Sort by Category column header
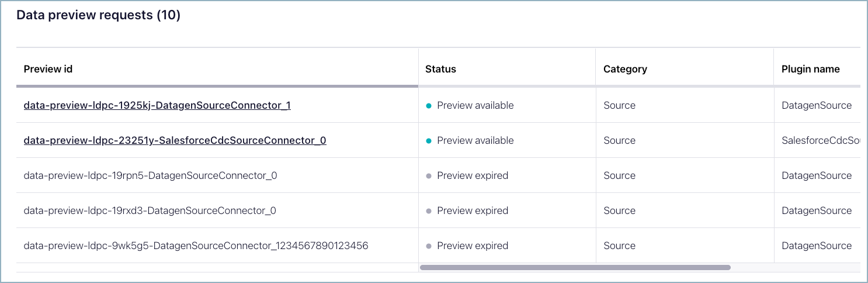Screen dimensions: 868x283 625,69
